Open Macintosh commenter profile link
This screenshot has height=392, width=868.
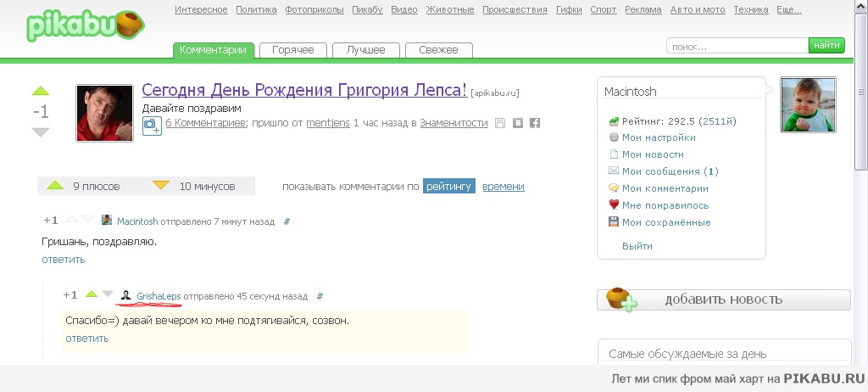(137, 221)
